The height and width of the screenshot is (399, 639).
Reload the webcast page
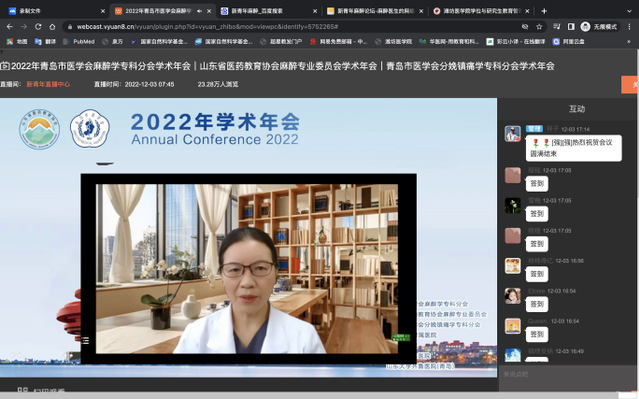[x=38, y=26]
